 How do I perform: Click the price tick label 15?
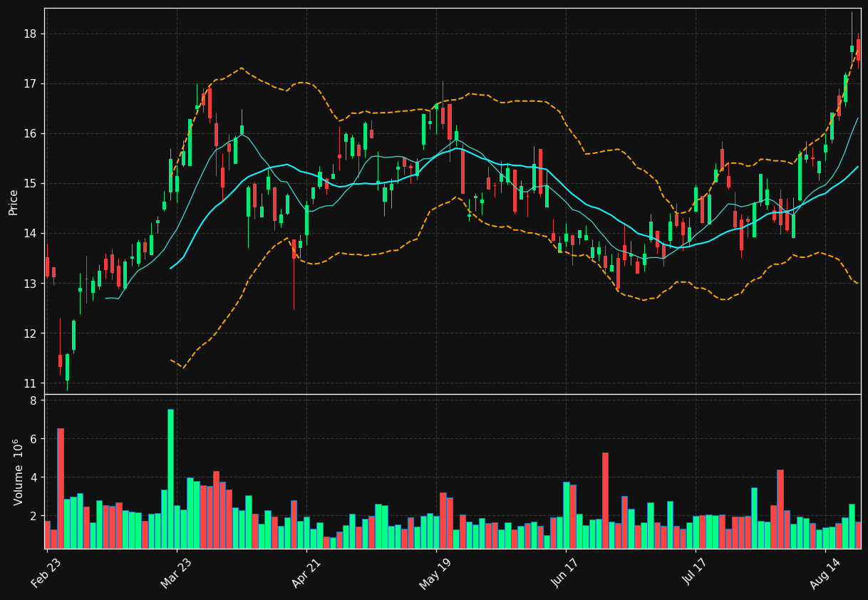coord(31,184)
